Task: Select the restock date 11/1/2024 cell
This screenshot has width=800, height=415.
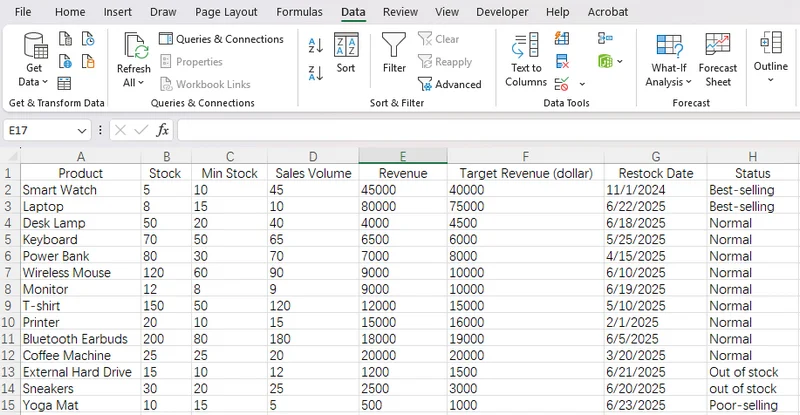Action: point(656,190)
